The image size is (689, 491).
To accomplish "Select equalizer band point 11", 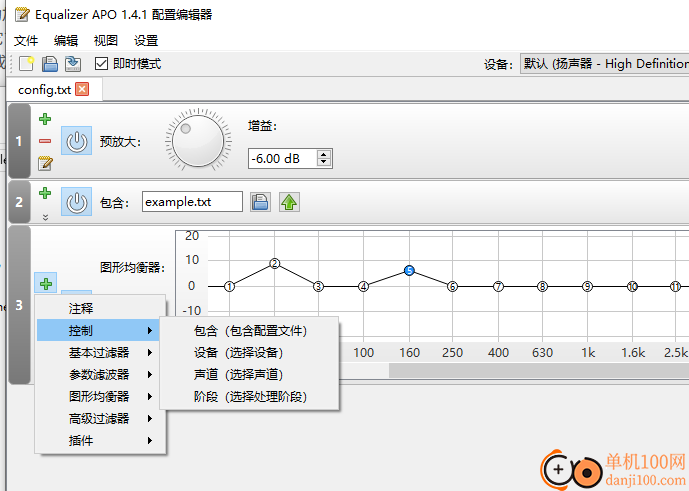I will point(675,287).
